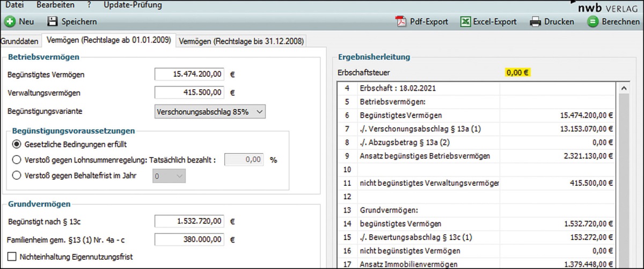This screenshot has width=644, height=269.
Task: Click the scroll-up arrow in results list
Action: click(624, 88)
